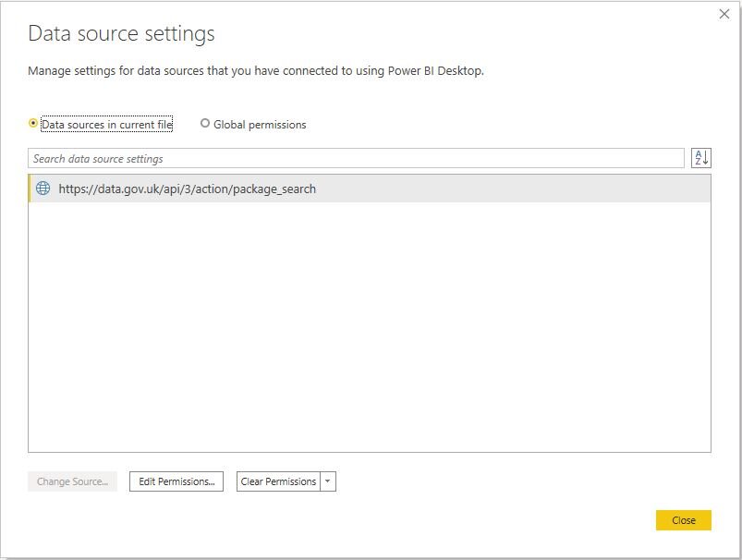Image resolution: width=742 pixels, height=560 pixels.
Task: Click the globe icon beside the data.gov.uk URL
Action: pyautogui.click(x=43, y=189)
